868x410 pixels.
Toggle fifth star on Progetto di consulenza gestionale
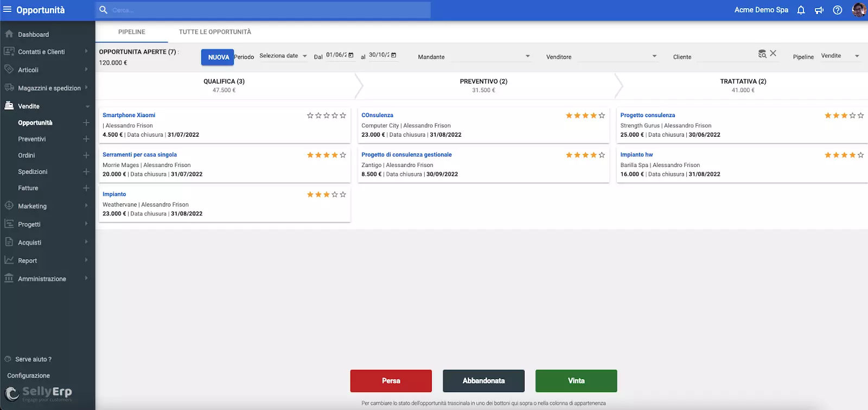coord(602,155)
